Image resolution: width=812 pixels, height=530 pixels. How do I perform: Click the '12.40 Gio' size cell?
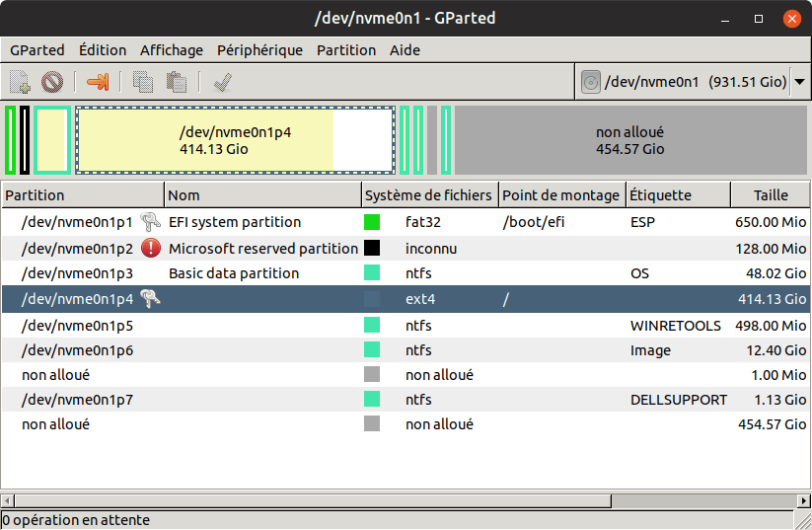click(775, 350)
